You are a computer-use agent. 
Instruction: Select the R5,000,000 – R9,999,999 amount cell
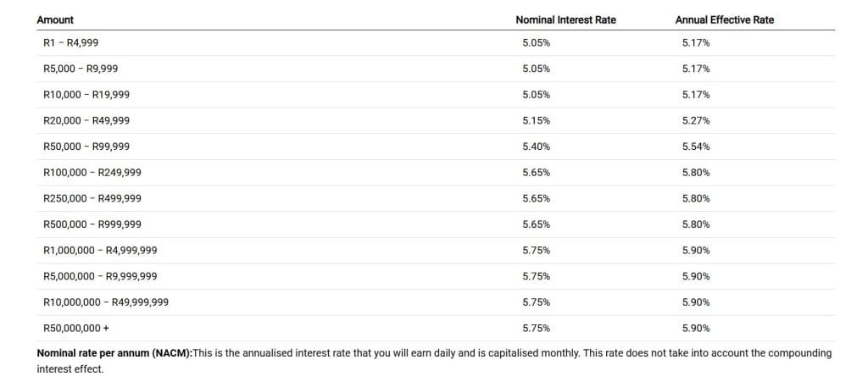[x=99, y=276]
